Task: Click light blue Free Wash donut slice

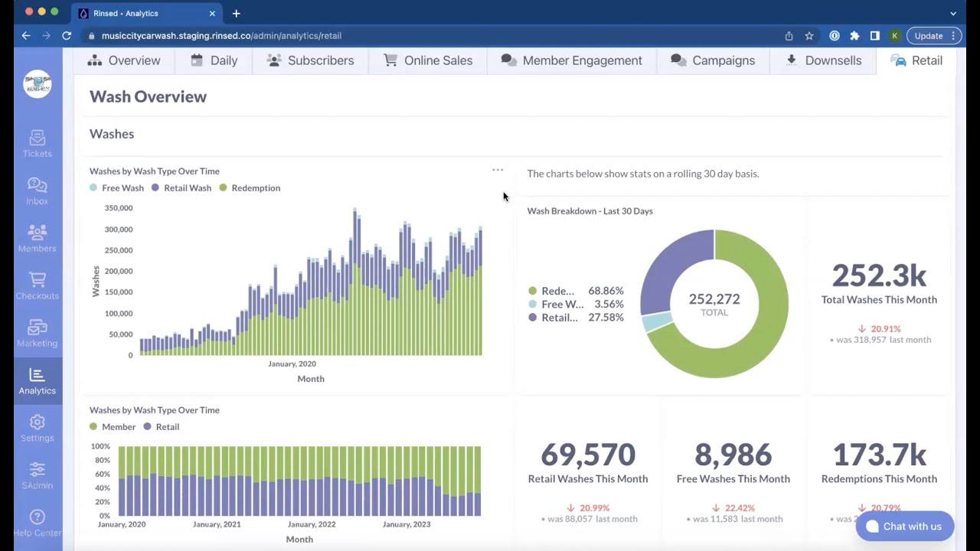Action: tap(656, 321)
